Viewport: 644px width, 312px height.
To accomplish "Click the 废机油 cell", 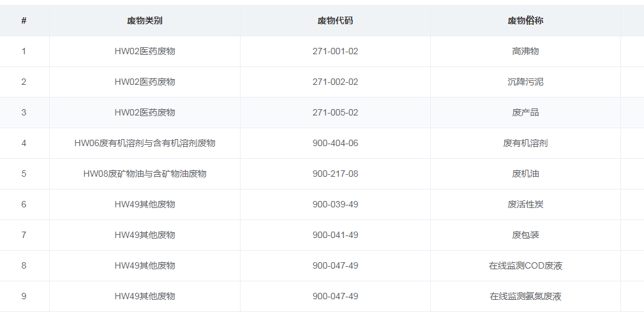I will pyautogui.click(x=525, y=174).
